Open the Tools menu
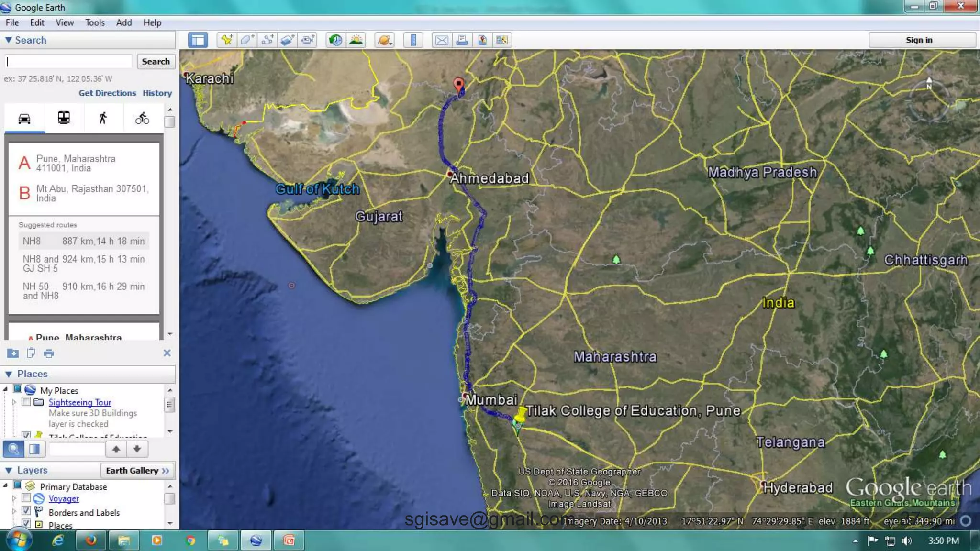 tap(95, 22)
